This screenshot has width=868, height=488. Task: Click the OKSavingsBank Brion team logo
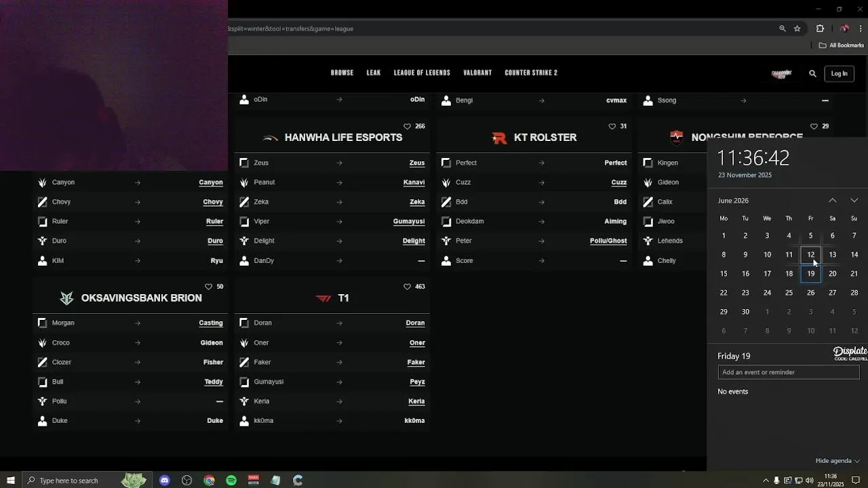[x=66, y=298]
